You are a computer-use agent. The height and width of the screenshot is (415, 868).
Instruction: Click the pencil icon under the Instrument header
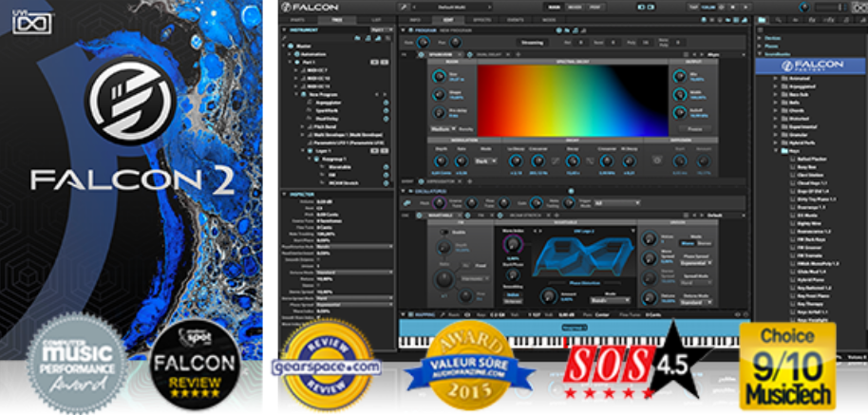pyautogui.click(x=285, y=38)
